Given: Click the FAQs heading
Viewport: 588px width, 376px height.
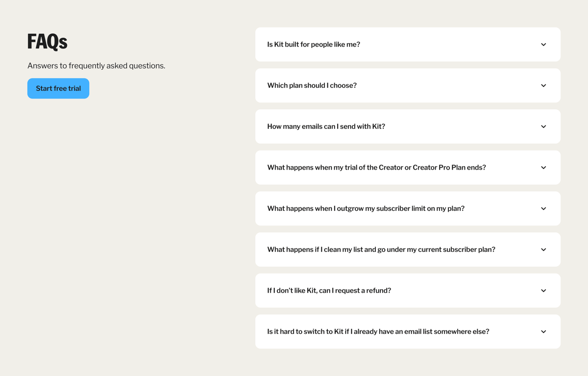Looking at the screenshot, I should point(48,42).
